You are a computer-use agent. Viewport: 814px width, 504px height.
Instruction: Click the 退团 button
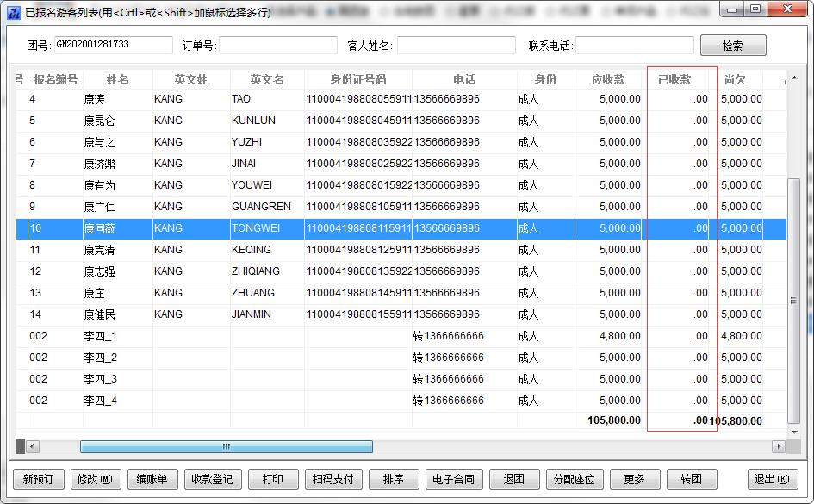click(514, 479)
